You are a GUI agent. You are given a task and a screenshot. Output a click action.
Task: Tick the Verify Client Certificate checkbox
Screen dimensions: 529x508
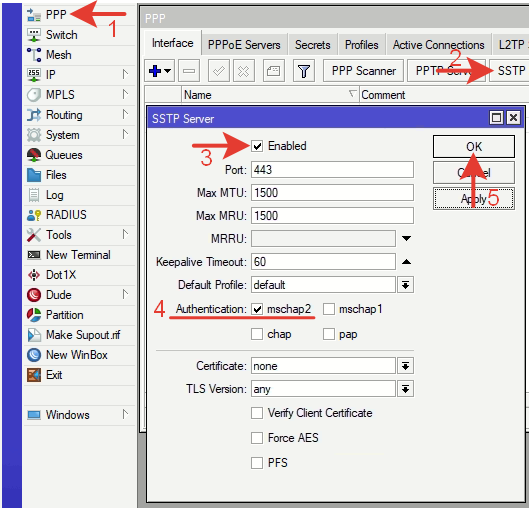point(257,413)
